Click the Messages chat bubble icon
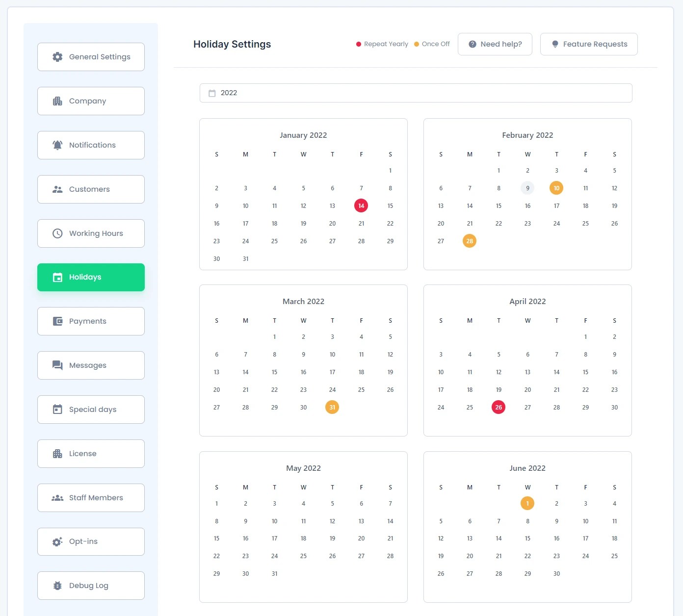Image resolution: width=683 pixels, height=616 pixels. pos(57,365)
